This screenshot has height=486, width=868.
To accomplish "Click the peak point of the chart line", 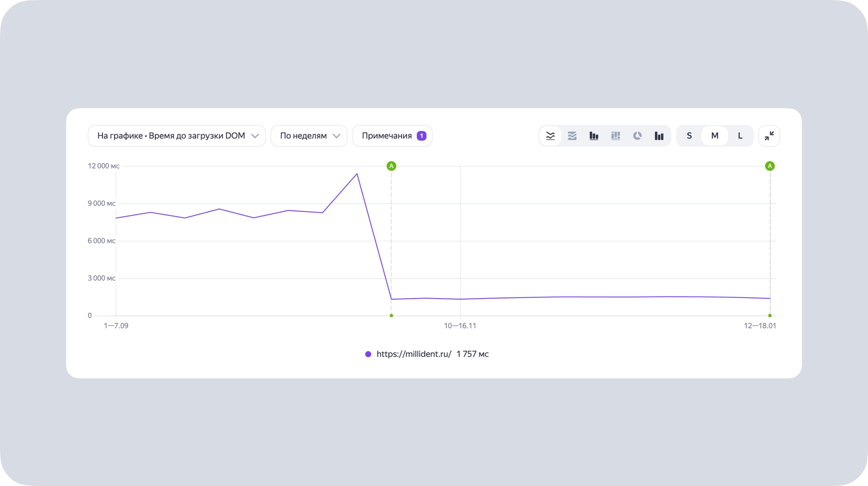I will click(357, 174).
